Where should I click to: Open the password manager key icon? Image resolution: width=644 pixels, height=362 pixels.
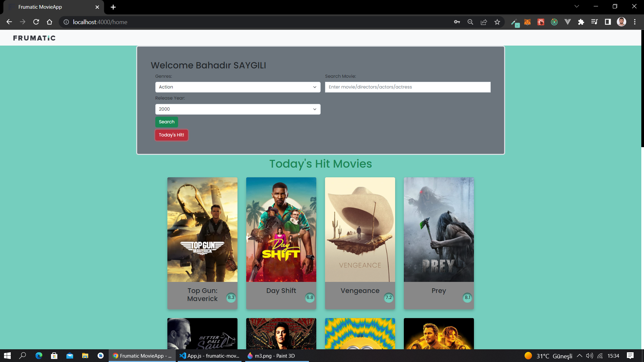457,22
